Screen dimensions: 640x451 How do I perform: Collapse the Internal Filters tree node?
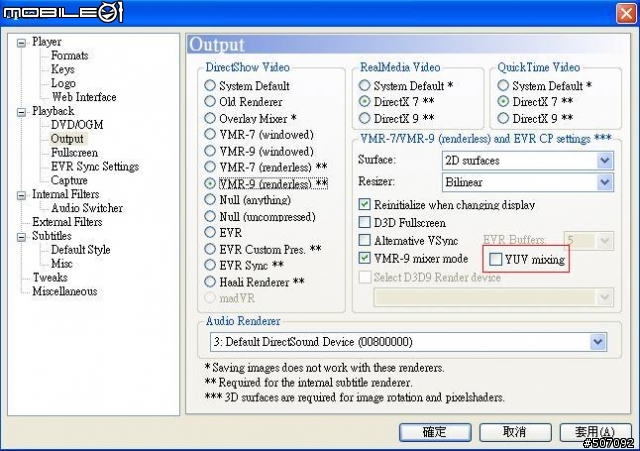(21, 195)
